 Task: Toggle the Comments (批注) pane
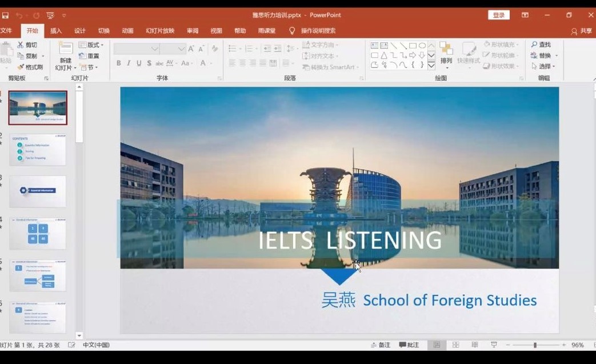tap(409, 345)
